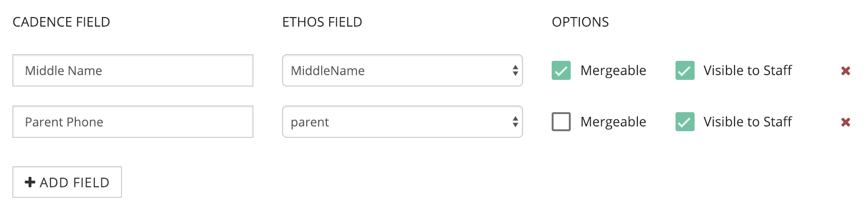Untick Visible to Staff for Middle Name
The height and width of the screenshot is (212, 868).
(685, 70)
